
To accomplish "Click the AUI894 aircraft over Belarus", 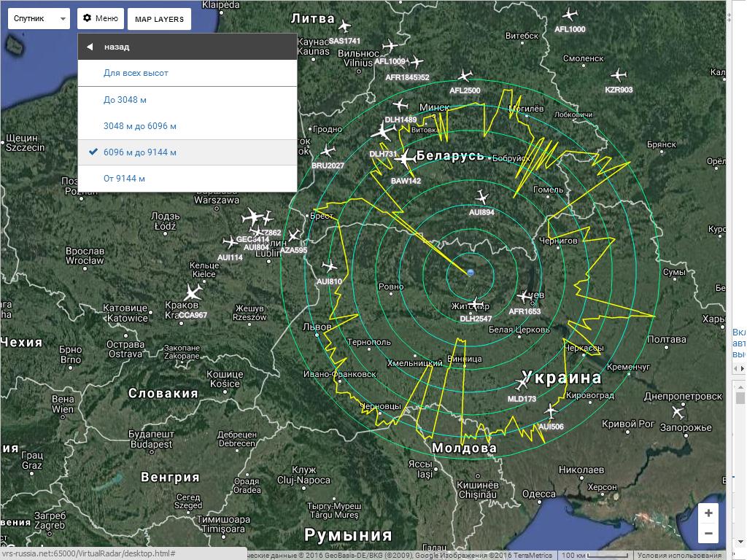I will tap(481, 198).
